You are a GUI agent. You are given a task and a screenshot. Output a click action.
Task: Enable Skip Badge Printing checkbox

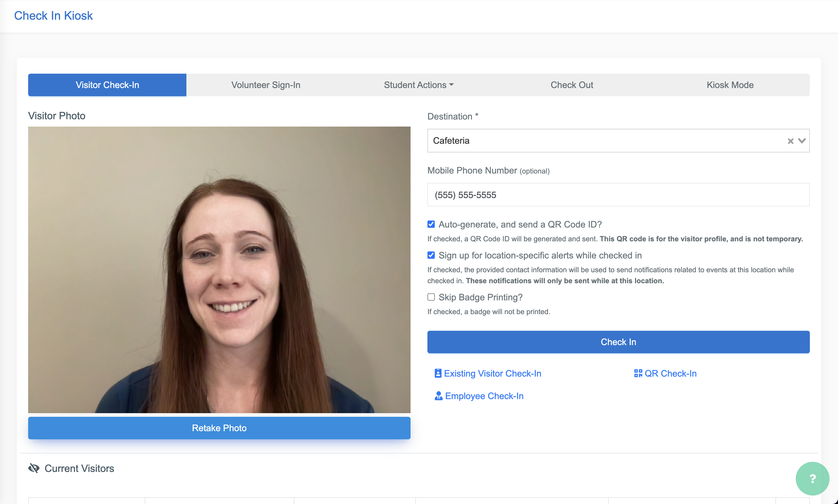coord(431,297)
